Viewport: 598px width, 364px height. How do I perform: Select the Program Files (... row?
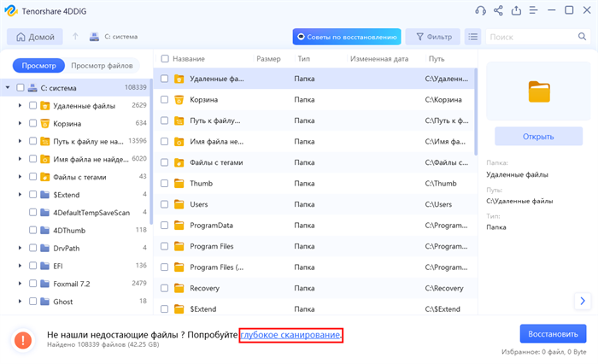tap(315, 267)
